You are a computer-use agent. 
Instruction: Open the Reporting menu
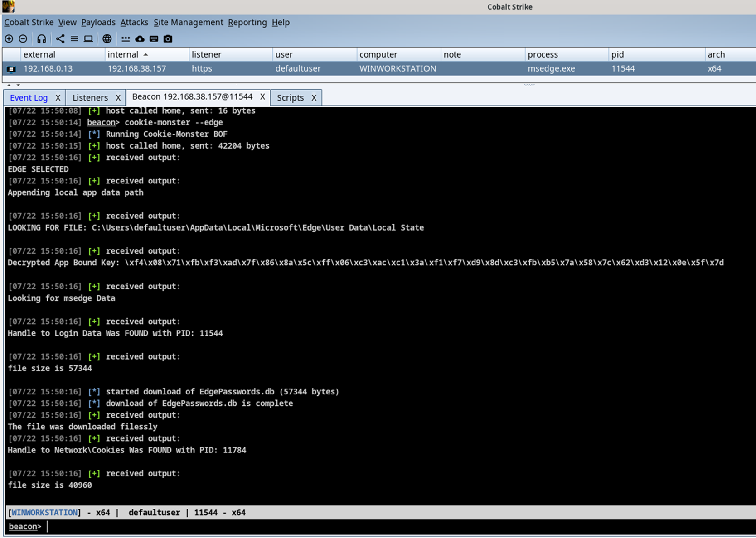pos(247,22)
